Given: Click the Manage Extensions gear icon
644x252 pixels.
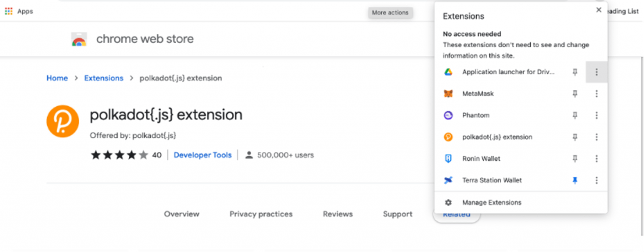Looking at the screenshot, I should [x=448, y=202].
